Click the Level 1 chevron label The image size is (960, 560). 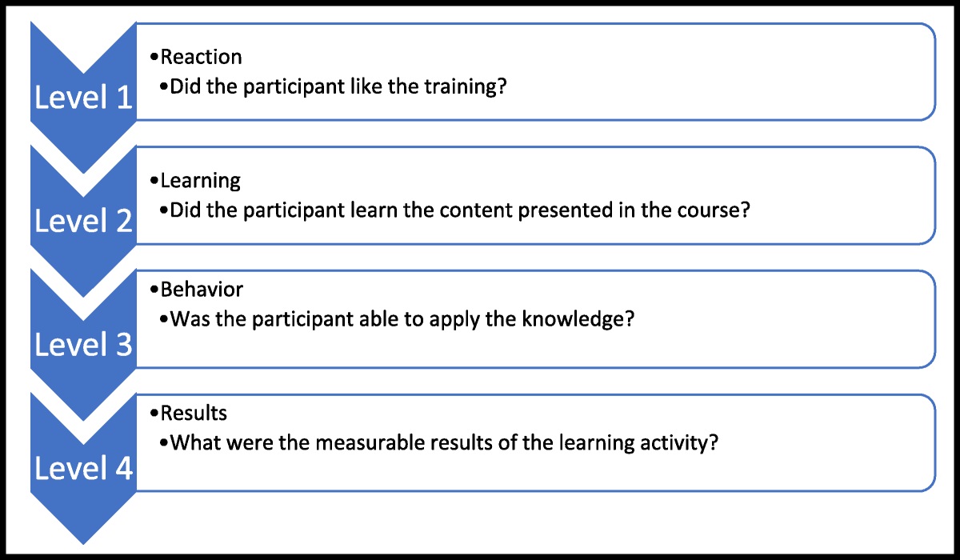click(82, 98)
